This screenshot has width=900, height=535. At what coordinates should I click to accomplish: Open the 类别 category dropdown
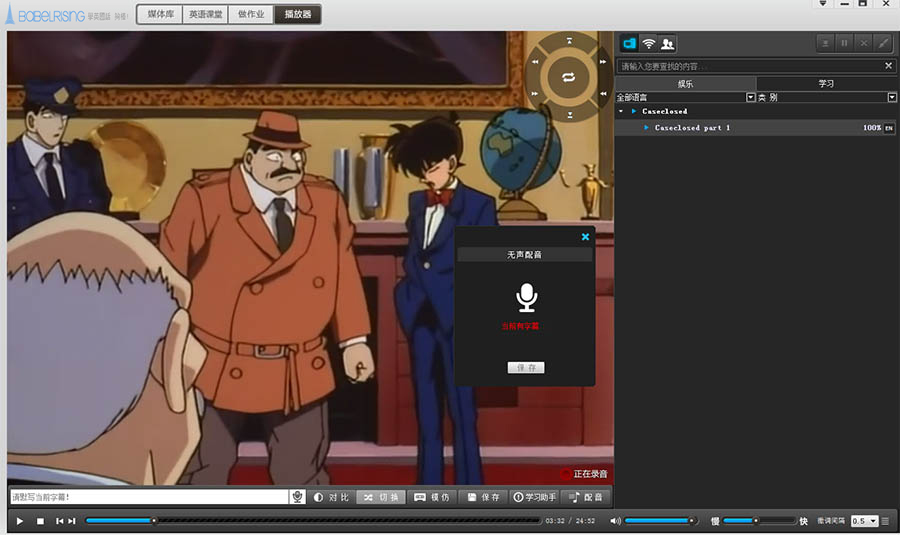click(892, 98)
